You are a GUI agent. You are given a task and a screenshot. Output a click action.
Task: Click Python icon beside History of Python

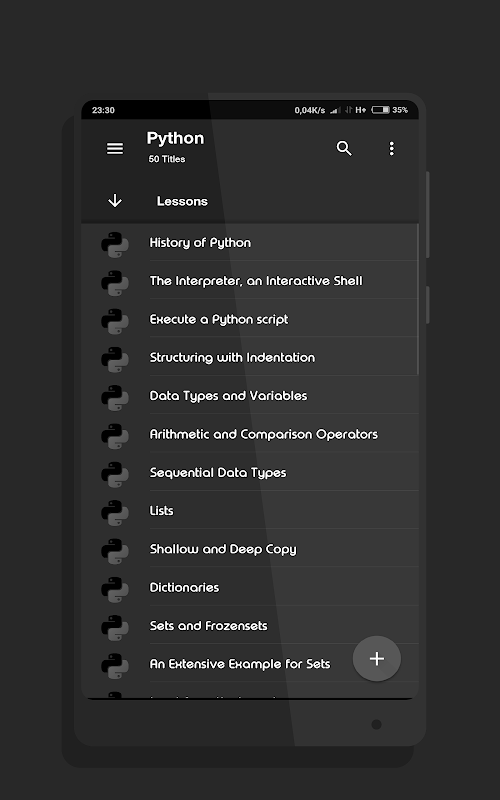(x=115, y=245)
